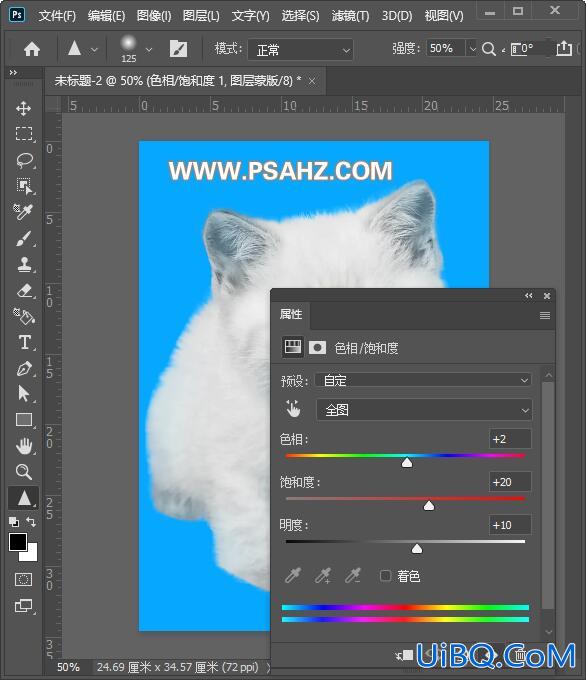This screenshot has height=680, width=586.
Task: Click the 明度 lightness slider handle
Action: 416,549
